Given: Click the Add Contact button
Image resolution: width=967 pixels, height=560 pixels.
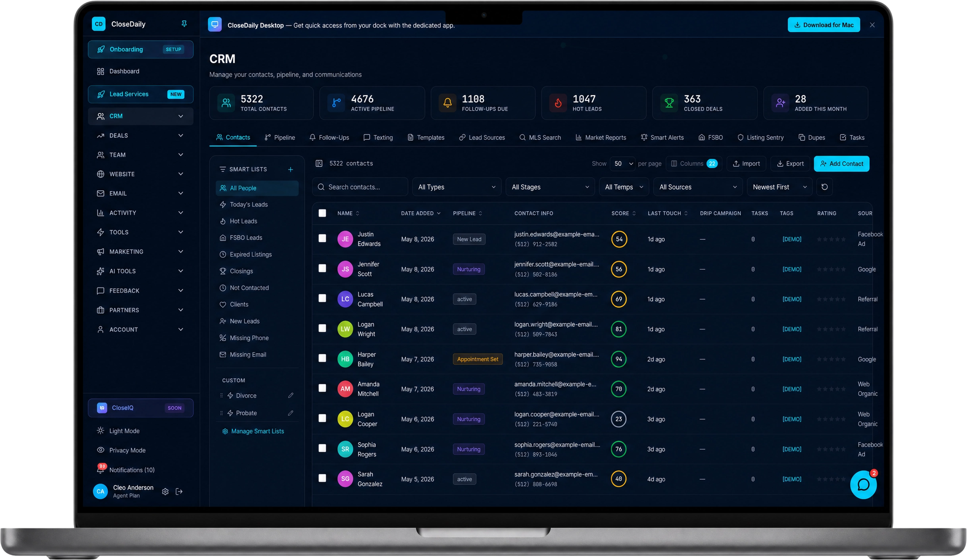Looking at the screenshot, I should coord(841,163).
